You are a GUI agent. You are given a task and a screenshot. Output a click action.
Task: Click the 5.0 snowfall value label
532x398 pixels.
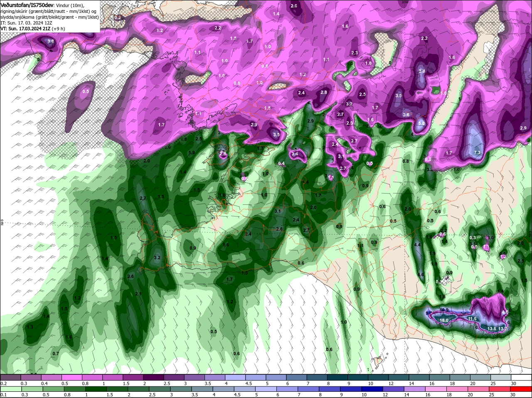tap(421, 123)
